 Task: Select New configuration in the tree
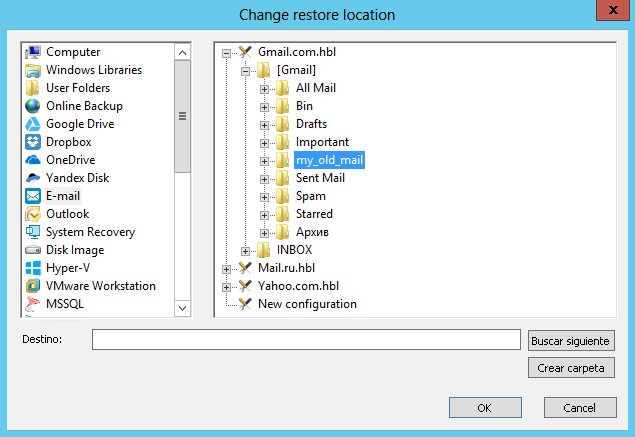(x=307, y=304)
